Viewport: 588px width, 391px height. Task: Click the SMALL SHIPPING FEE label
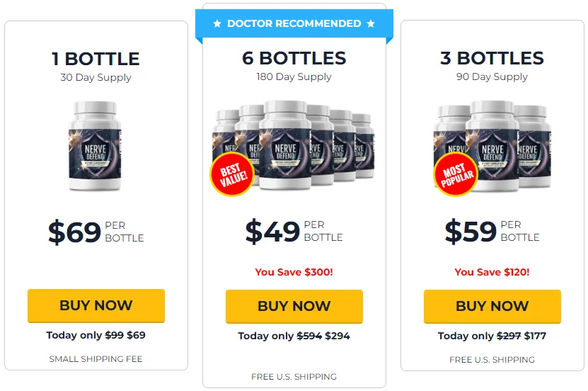96,359
